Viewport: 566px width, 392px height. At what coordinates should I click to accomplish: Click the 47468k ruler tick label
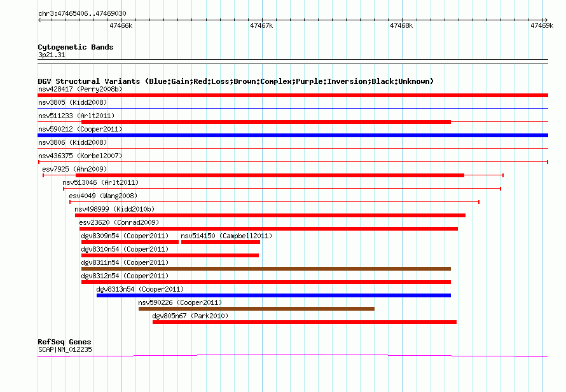(401, 25)
